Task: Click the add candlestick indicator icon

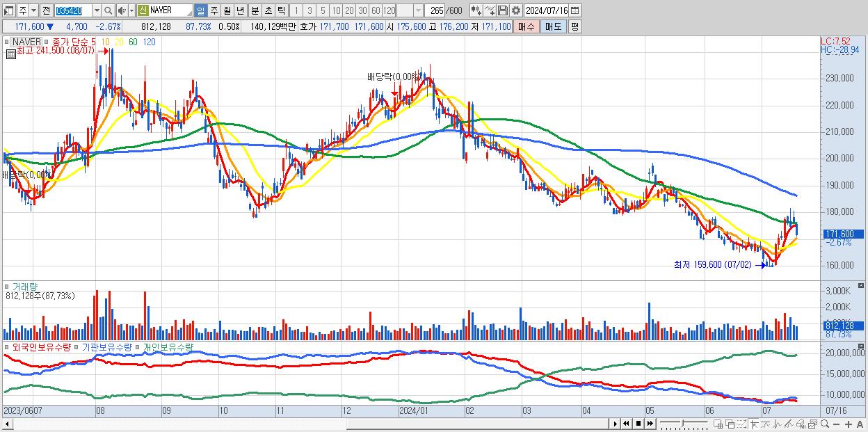Action: point(476,11)
